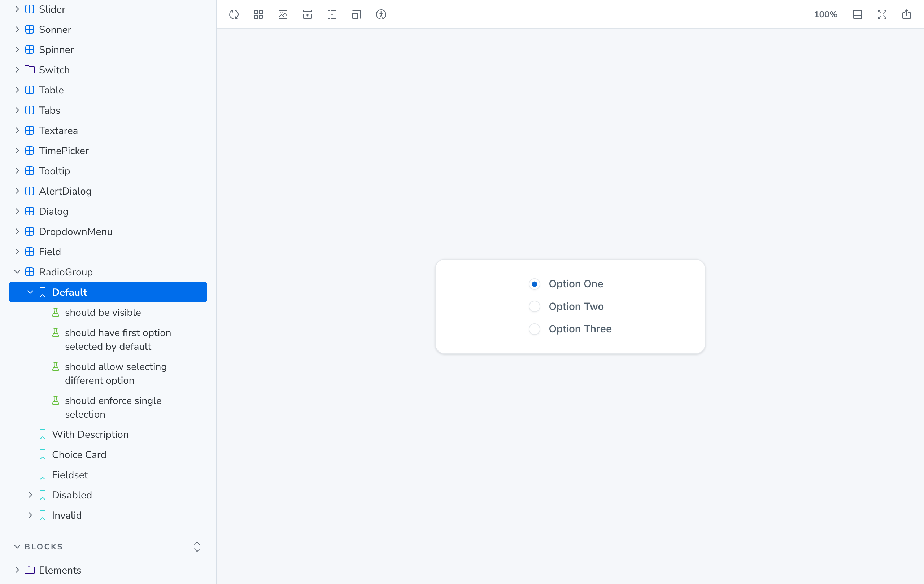Open the Choice Card story
The width and height of the screenshot is (924, 584).
[79, 454]
